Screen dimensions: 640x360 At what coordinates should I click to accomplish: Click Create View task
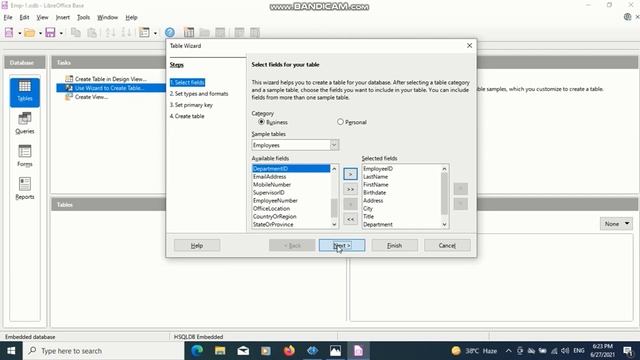[91, 97]
